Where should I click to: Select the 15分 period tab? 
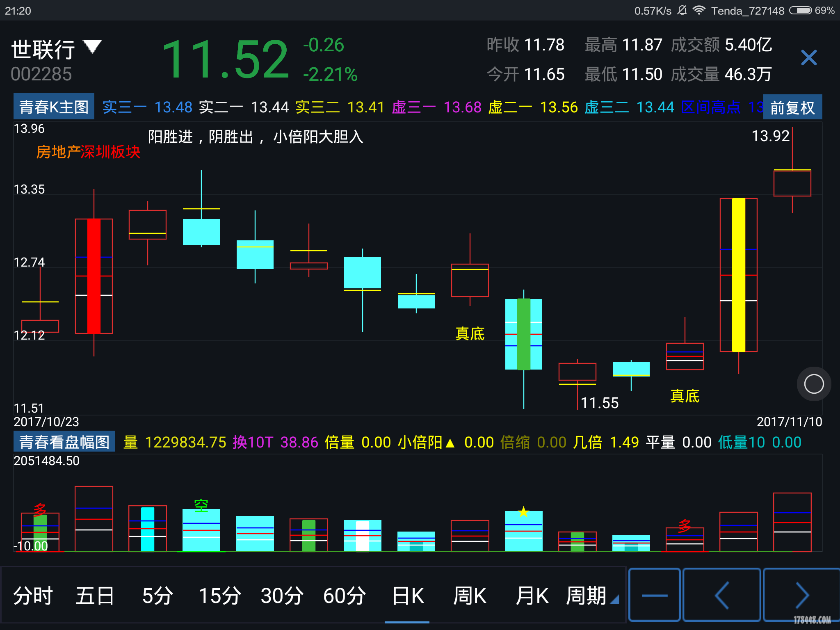coord(220,596)
